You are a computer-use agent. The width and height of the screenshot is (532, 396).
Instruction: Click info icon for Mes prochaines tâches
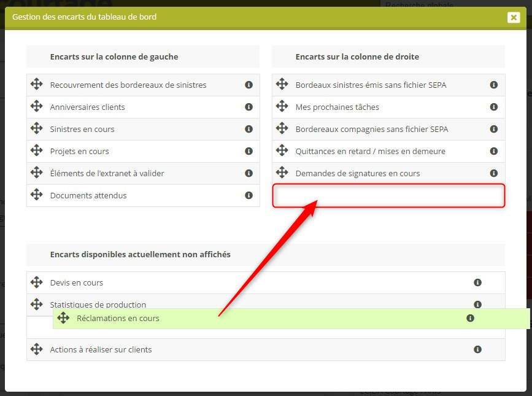[x=494, y=107]
